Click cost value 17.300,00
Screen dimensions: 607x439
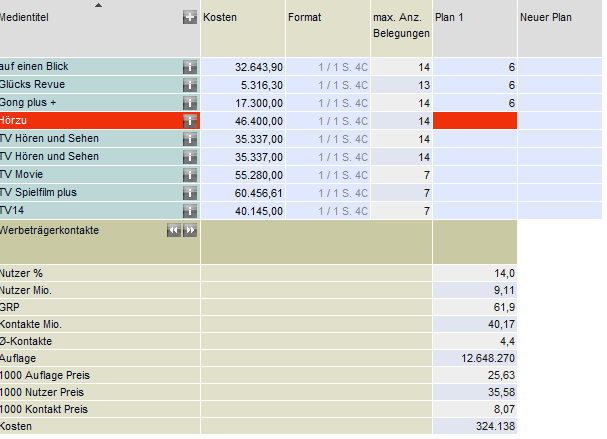(259, 103)
